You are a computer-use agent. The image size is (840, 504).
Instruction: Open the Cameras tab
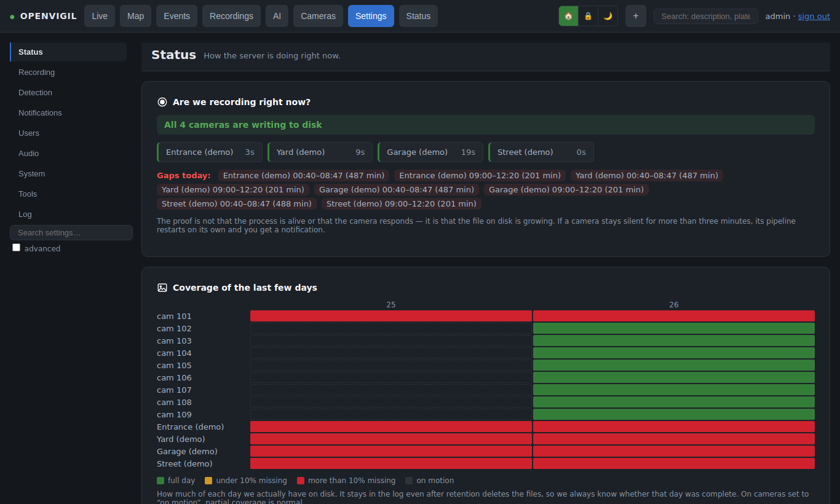point(318,16)
